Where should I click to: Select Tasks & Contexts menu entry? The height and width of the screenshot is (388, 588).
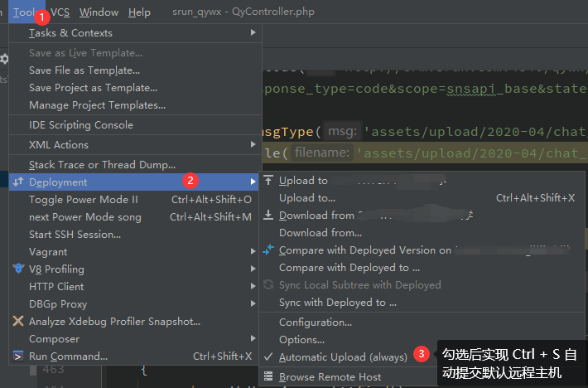coord(135,33)
